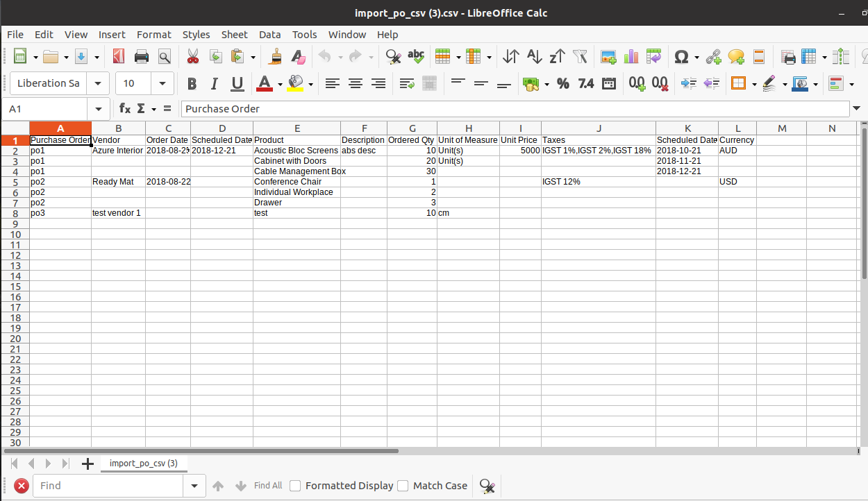This screenshot has height=501, width=868.
Task: Click the Clone Formatting paintbrush icon
Action: [276, 56]
